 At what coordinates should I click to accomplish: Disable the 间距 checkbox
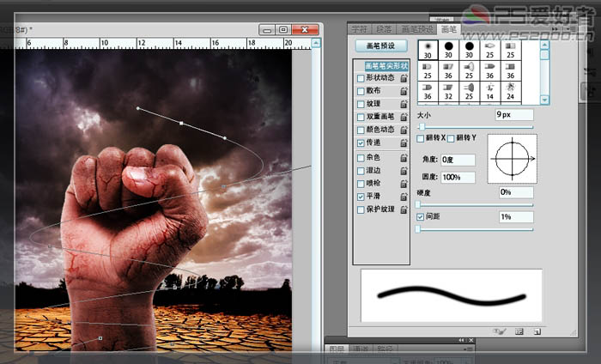(x=421, y=218)
